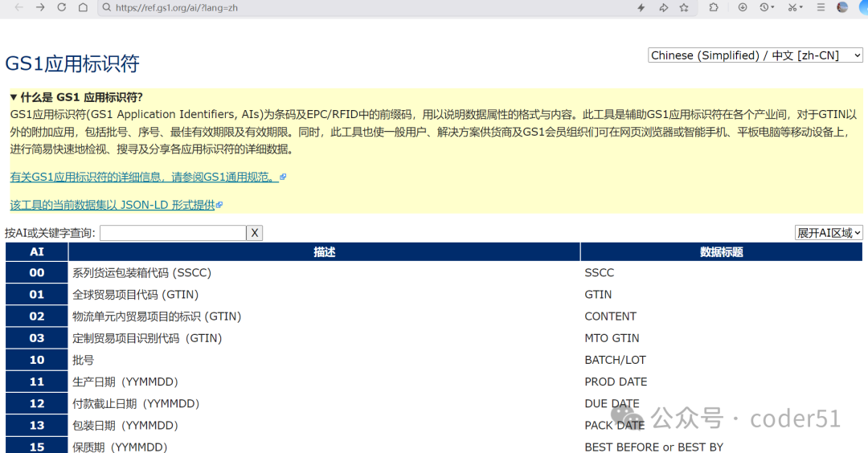Click description 保质期 (YYMMDD)
This screenshot has height=453, width=868.
[x=120, y=447]
